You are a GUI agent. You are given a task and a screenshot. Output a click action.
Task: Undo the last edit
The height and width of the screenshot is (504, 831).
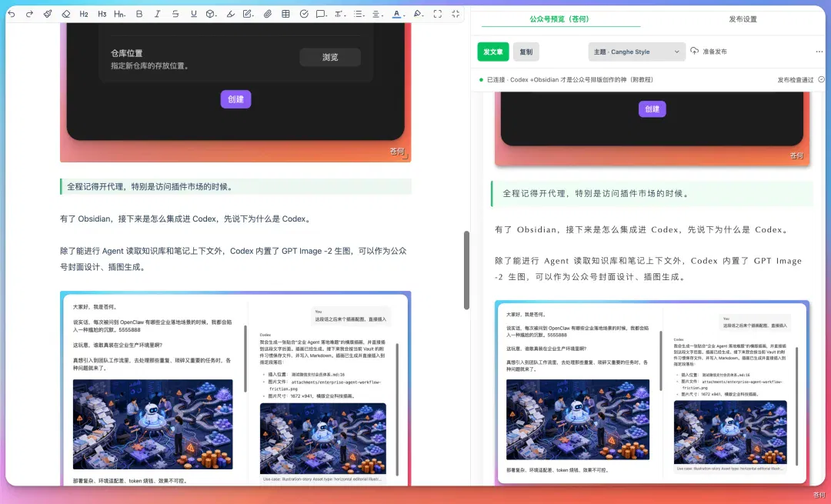[x=11, y=14]
